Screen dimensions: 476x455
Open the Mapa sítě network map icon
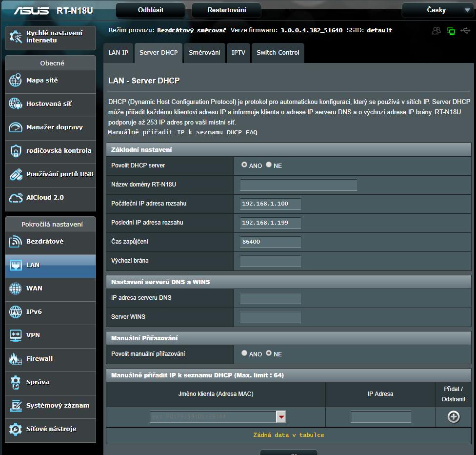[x=16, y=81]
